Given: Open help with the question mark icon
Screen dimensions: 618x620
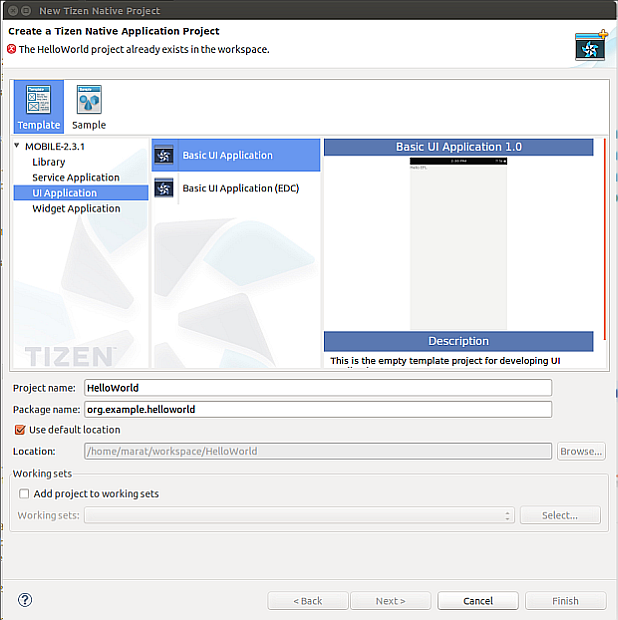Looking at the screenshot, I should click(25, 600).
